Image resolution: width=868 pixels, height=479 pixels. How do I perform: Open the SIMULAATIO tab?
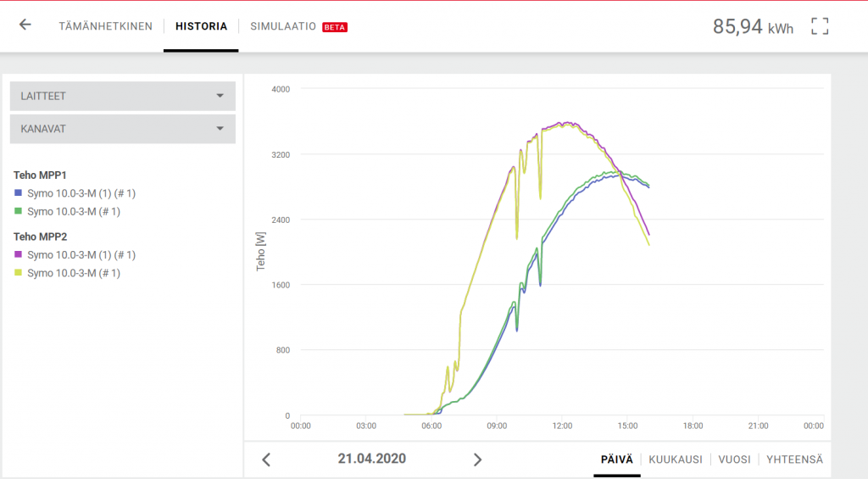[x=283, y=26]
